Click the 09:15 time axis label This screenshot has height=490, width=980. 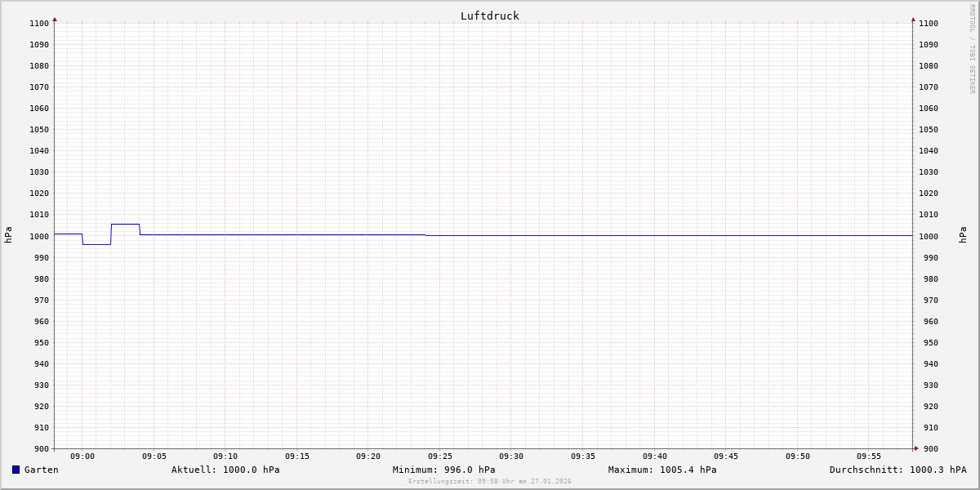point(297,457)
